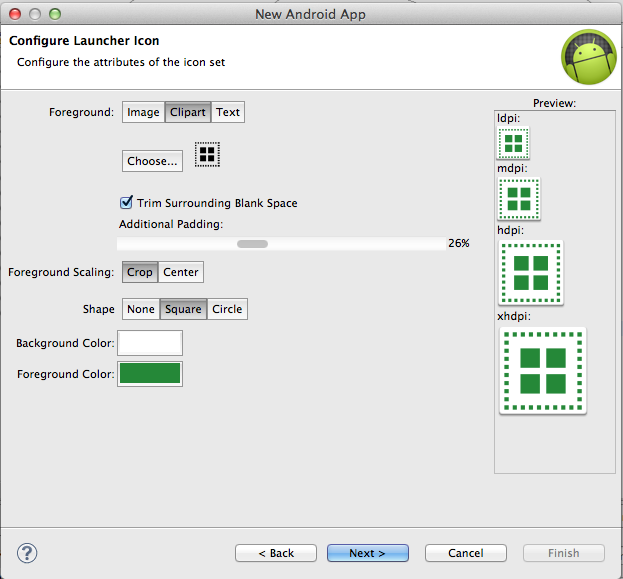
Task: Click the gray minimize window button
Action: (x=35, y=14)
